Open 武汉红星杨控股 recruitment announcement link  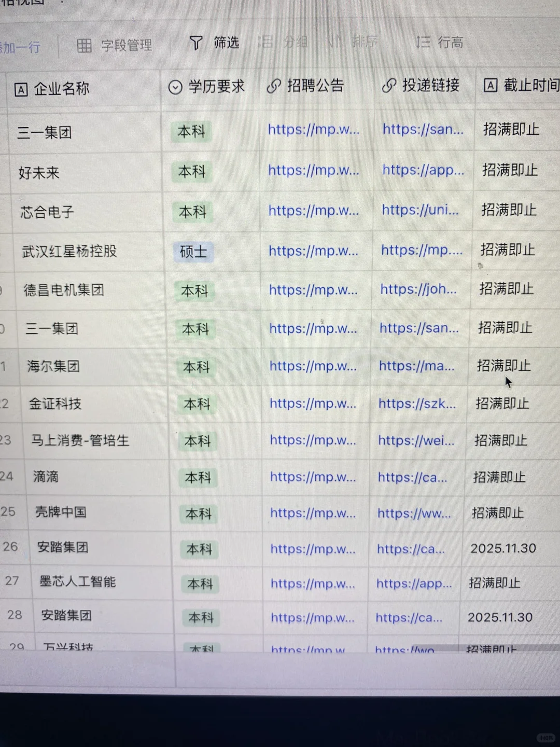(313, 251)
